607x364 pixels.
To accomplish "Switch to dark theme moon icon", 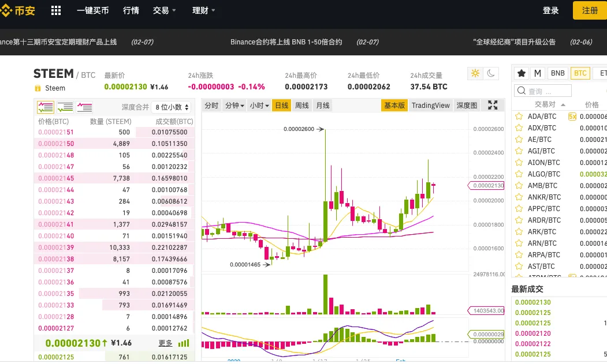I will click(491, 73).
